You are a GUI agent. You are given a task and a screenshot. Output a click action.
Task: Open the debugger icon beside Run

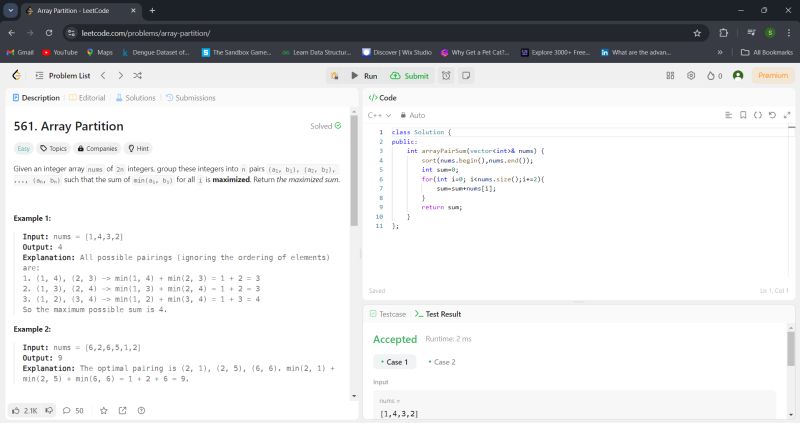(335, 76)
